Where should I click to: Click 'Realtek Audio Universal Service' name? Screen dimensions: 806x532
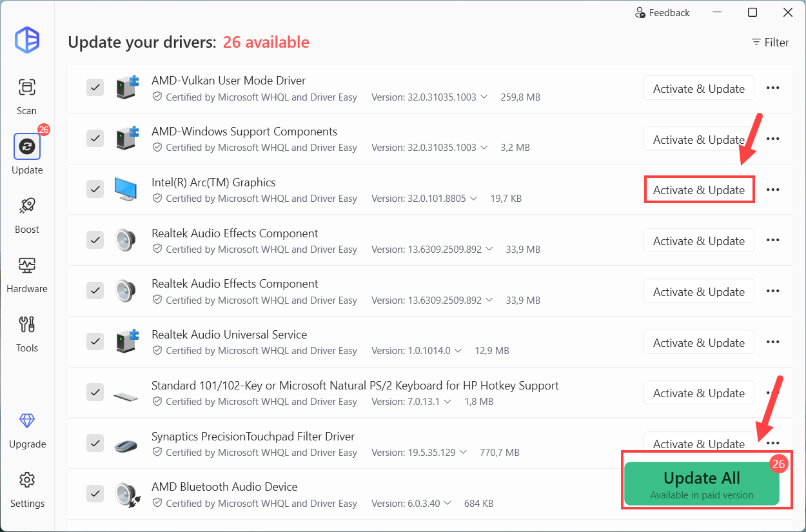pos(229,335)
